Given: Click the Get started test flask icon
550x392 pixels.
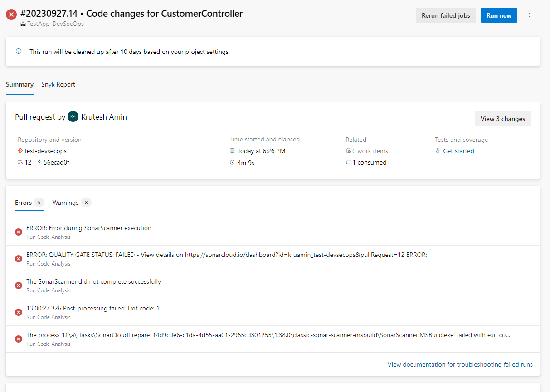Looking at the screenshot, I should click(438, 151).
